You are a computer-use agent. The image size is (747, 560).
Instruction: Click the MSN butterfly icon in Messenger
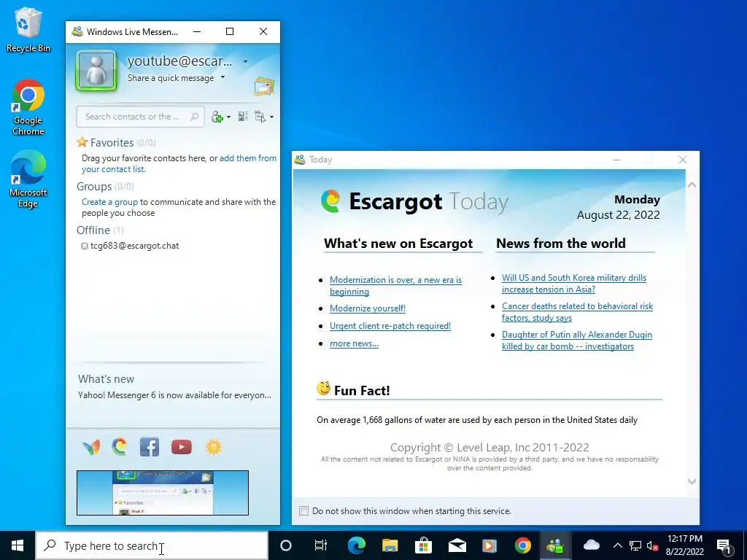[91, 447]
